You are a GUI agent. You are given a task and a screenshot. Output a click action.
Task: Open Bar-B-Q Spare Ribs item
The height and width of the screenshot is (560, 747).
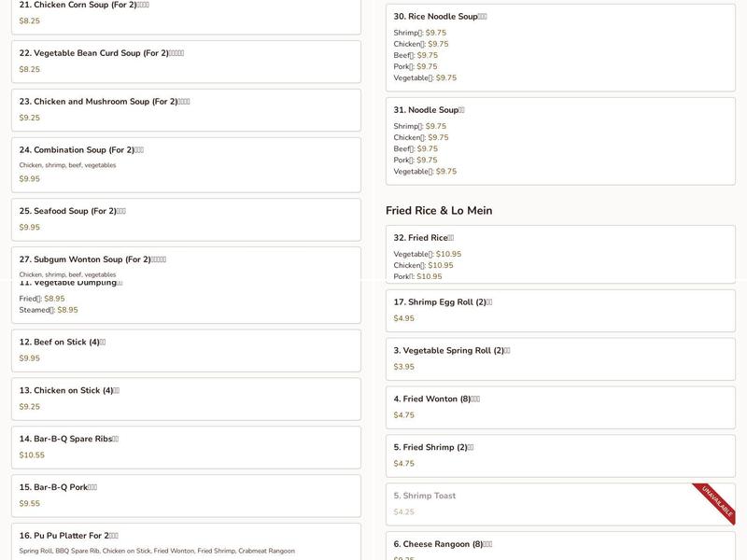[186, 448]
